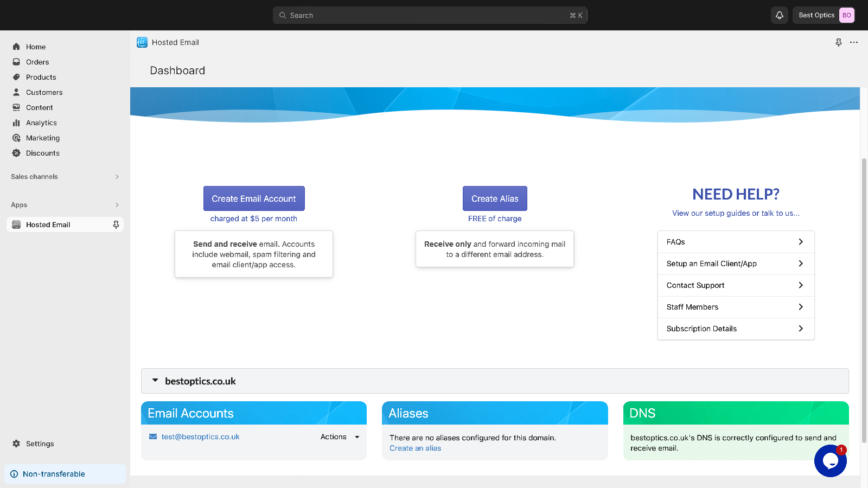Viewport: 868px width, 488px height.
Task: Select the Marketing megaphone icon
Action: (16, 138)
